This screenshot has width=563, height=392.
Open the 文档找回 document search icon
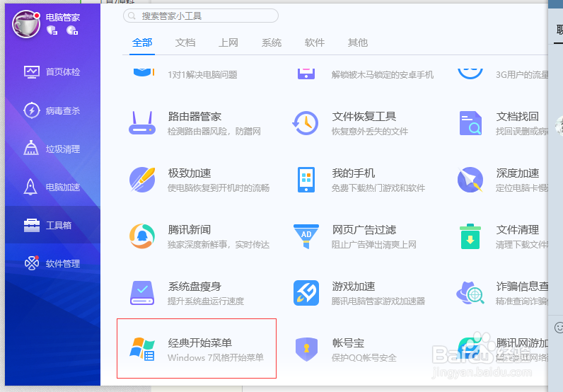[x=470, y=123]
